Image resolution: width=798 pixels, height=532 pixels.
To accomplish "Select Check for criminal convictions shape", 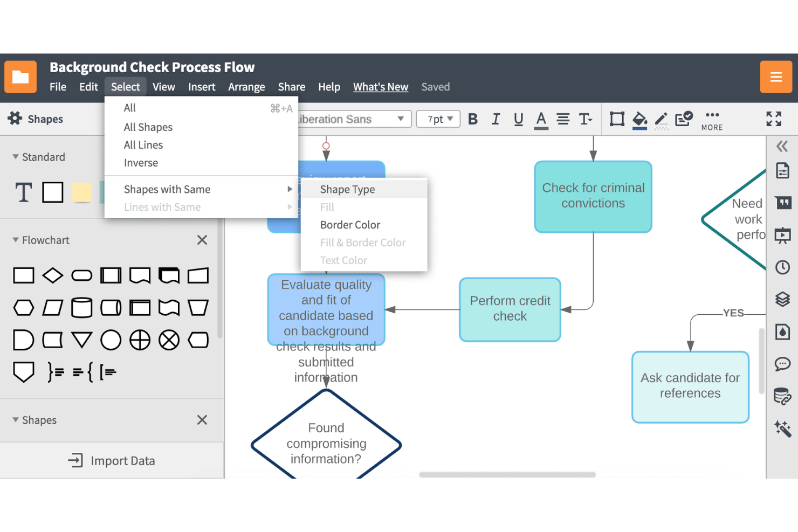I will [x=593, y=197].
